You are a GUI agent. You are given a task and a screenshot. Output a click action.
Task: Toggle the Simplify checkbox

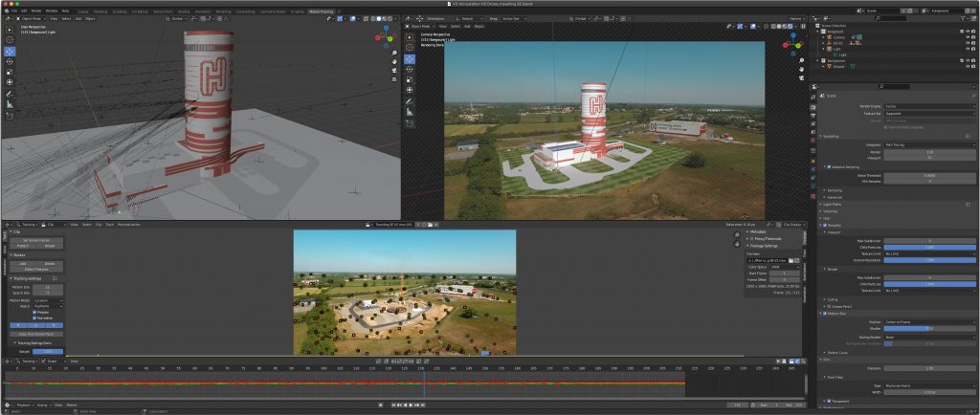pyautogui.click(x=825, y=226)
